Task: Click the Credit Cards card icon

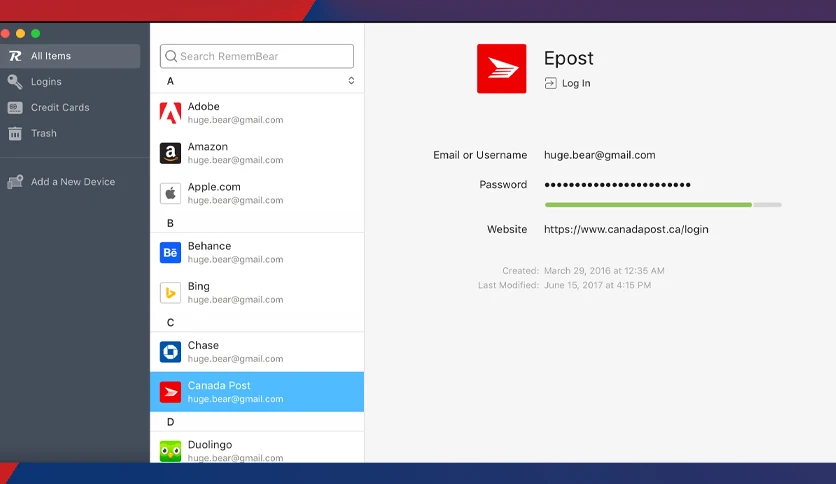Action: click(x=15, y=108)
